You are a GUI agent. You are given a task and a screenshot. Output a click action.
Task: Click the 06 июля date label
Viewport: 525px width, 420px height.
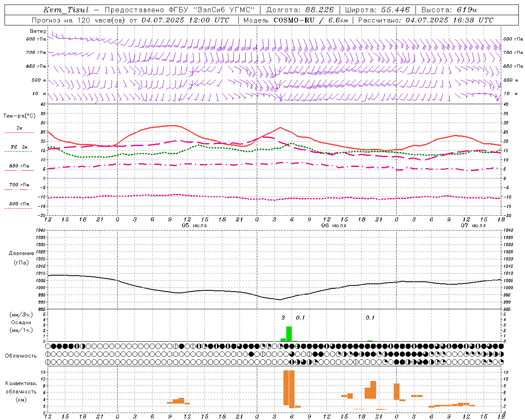point(334,226)
